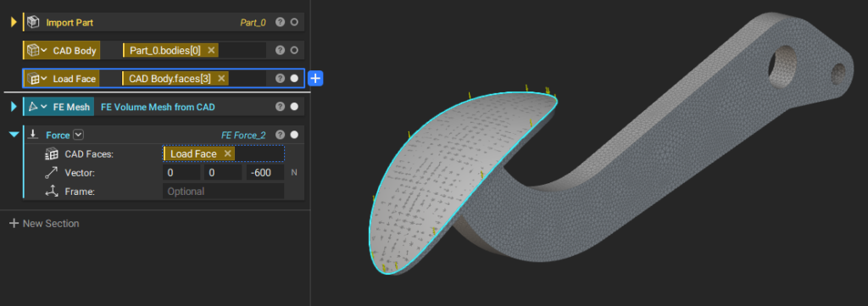The height and width of the screenshot is (306, 868).
Task: Edit the Vector Z value -600
Action: tap(265, 173)
